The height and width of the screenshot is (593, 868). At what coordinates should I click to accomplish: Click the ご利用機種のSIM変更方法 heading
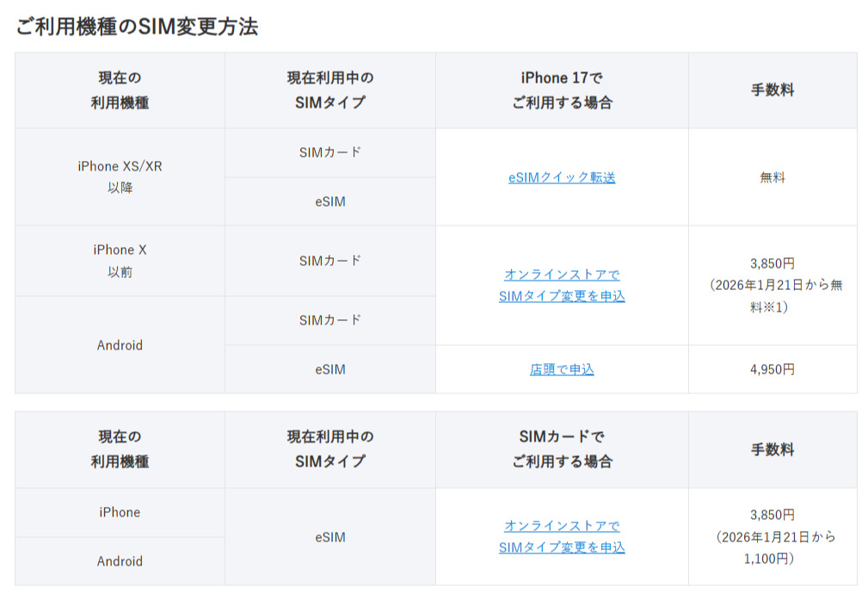pyautogui.click(x=137, y=27)
